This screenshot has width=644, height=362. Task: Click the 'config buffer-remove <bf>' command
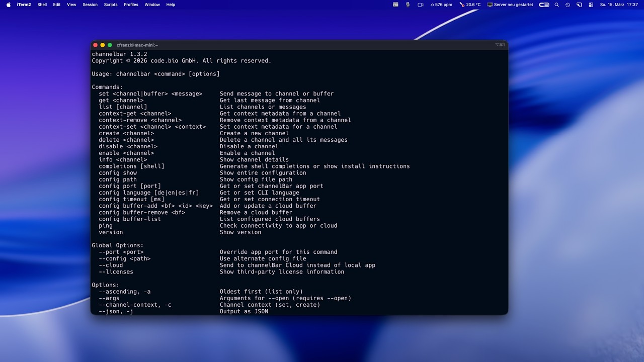[142, 212]
